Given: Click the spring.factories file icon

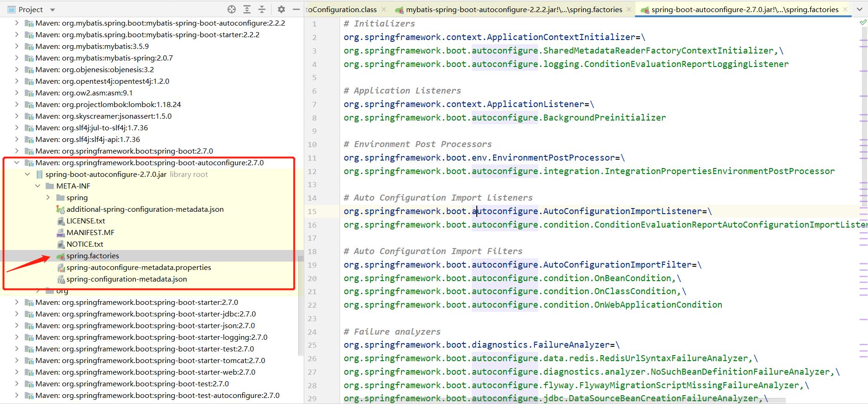Looking at the screenshot, I should point(60,256).
